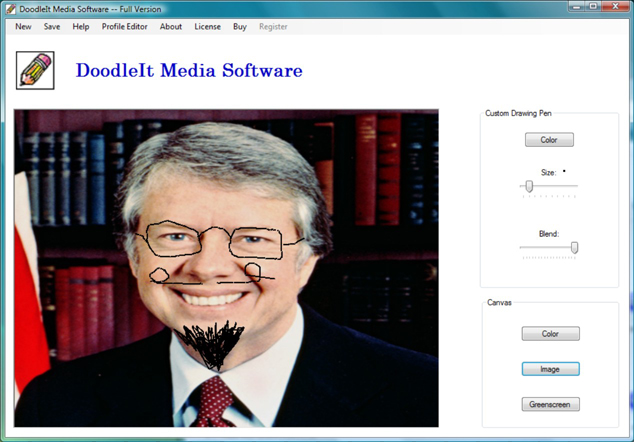Click the Blend slider handle
The height and width of the screenshot is (442, 634).
(574, 247)
